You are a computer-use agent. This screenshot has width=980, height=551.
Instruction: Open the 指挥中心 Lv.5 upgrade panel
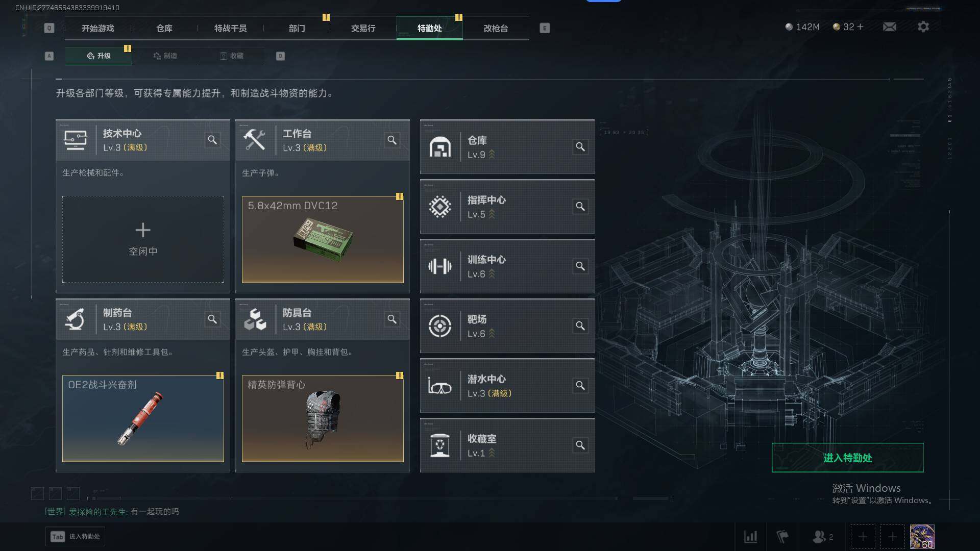click(x=507, y=207)
